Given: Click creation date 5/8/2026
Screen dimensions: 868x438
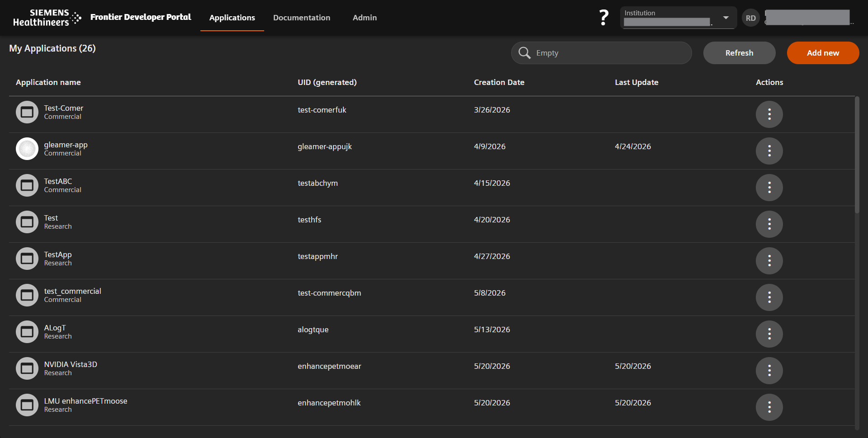Looking at the screenshot, I should pyautogui.click(x=489, y=293).
